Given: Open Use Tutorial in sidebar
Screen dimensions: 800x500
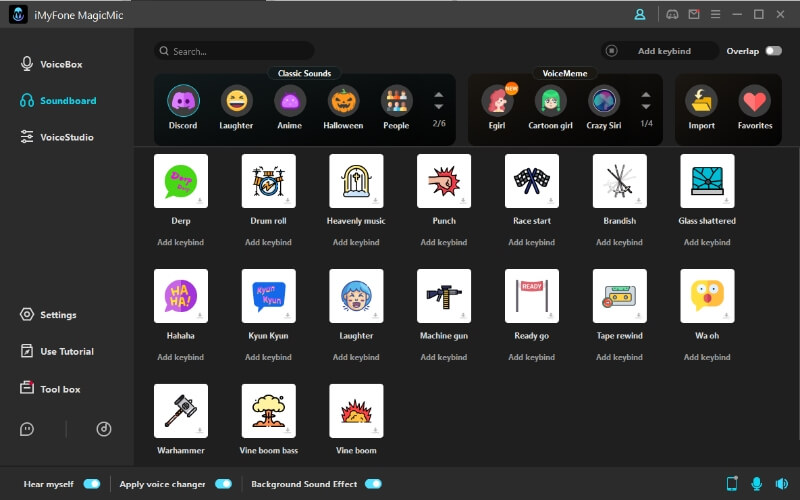Looking at the screenshot, I should [57, 351].
